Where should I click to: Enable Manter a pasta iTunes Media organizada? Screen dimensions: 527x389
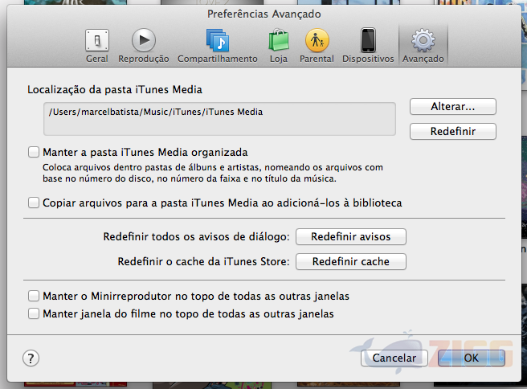pyautogui.click(x=34, y=152)
